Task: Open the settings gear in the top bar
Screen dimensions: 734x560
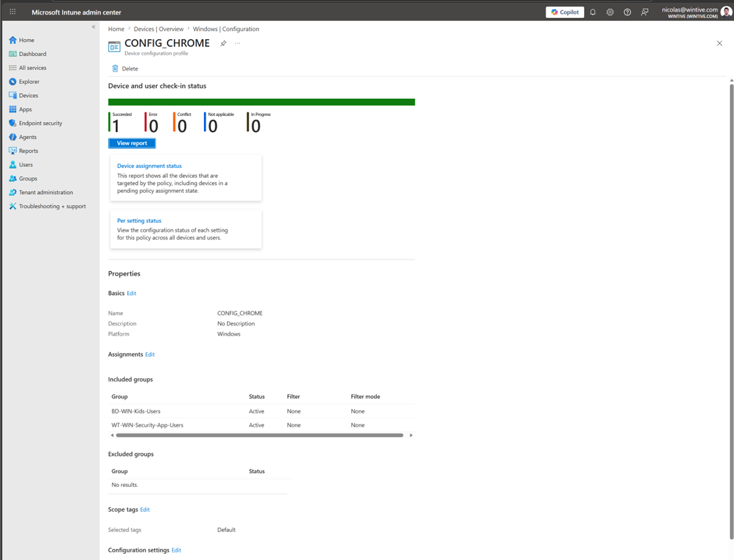Action: tap(610, 11)
